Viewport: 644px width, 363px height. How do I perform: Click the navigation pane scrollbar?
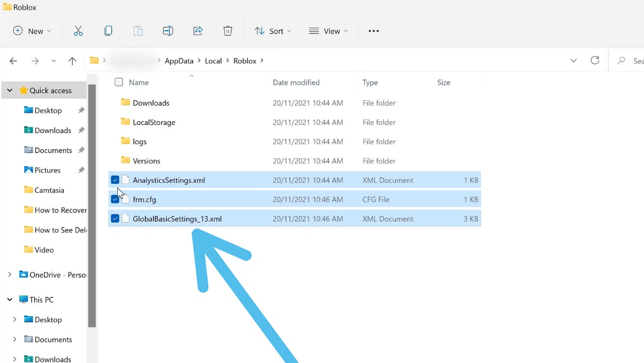(x=92, y=206)
